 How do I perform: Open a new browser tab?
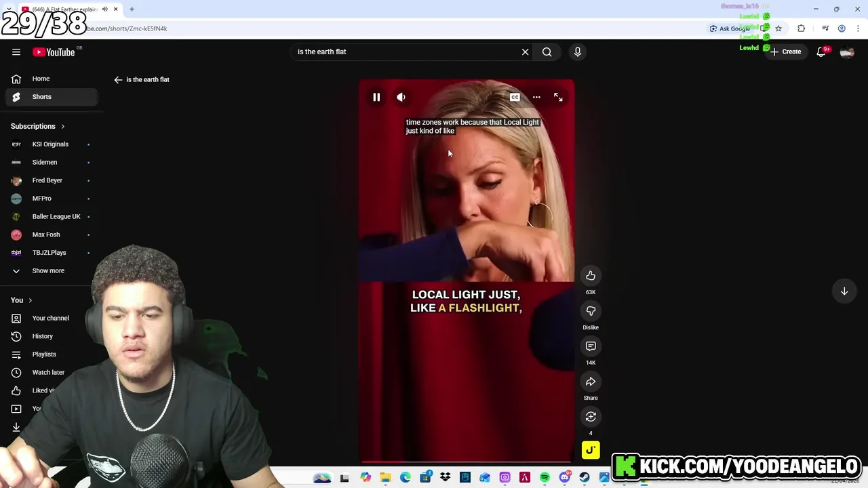pyautogui.click(x=132, y=9)
